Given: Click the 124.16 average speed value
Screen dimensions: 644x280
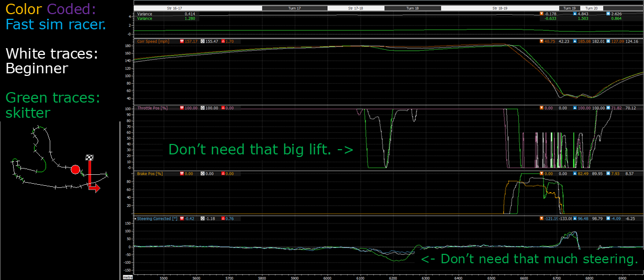Looking at the screenshot, I should (x=632, y=41).
